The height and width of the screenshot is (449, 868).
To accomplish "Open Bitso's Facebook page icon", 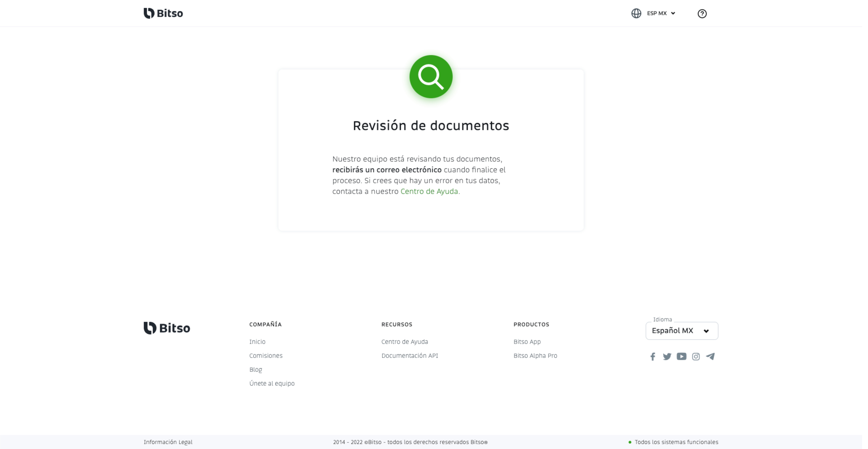I will click(x=652, y=356).
